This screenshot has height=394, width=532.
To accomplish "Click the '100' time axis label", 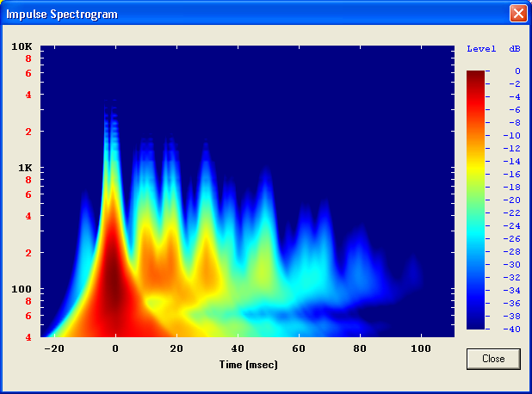I will [x=421, y=348].
